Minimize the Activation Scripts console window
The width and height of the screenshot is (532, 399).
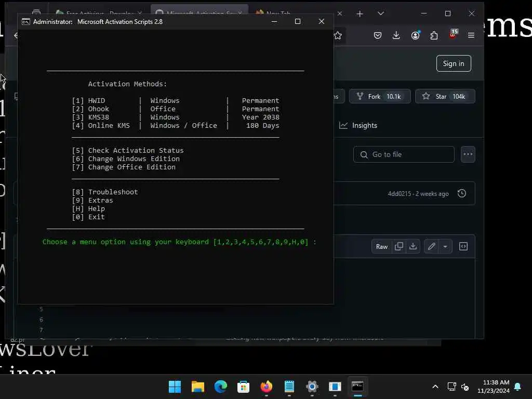(274, 21)
